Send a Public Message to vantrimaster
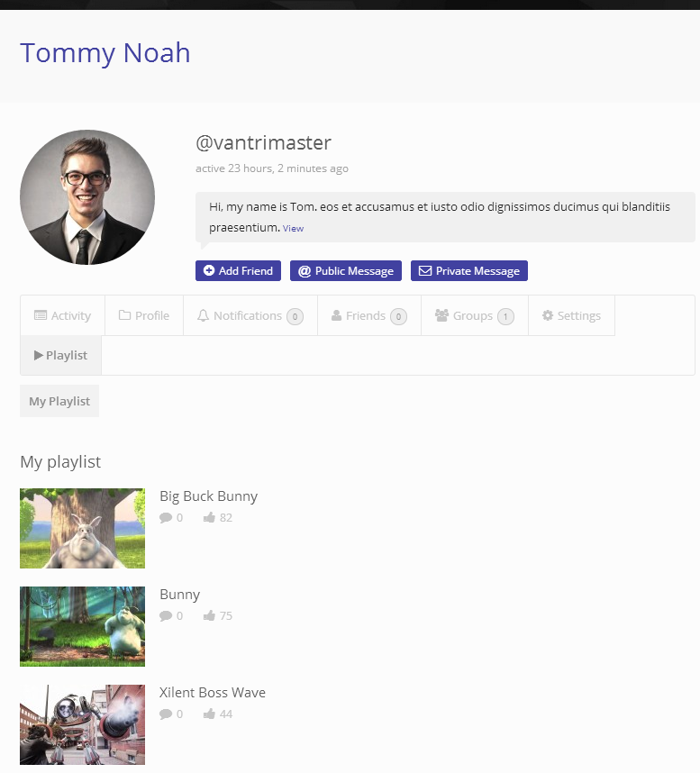Screen dimensions: 700x773 click(x=346, y=271)
